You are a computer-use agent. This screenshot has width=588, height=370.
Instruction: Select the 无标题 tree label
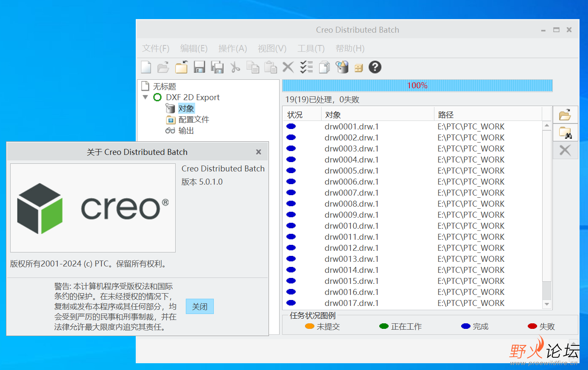coord(165,87)
